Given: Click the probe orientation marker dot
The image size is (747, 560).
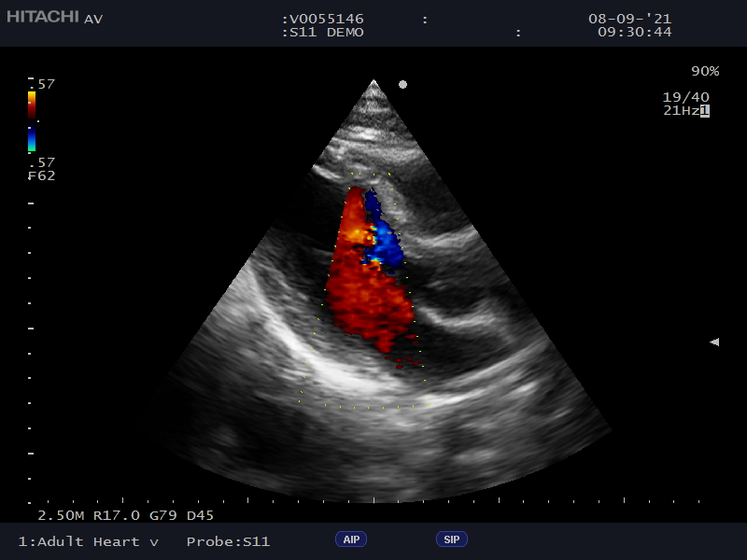Looking at the screenshot, I should [x=402, y=84].
